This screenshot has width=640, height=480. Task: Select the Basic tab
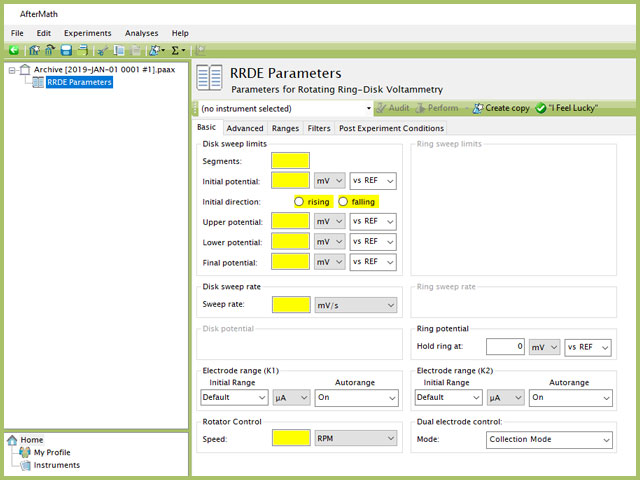(207, 127)
